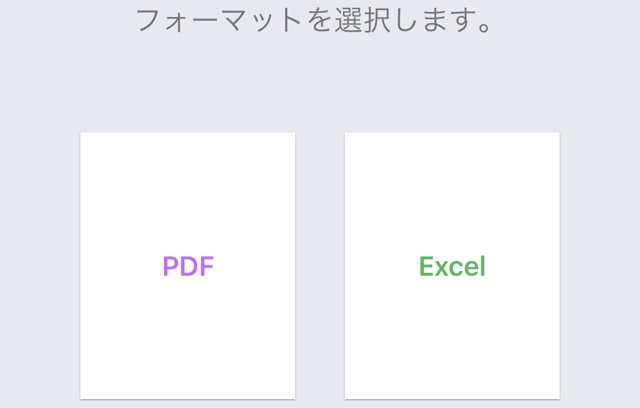Tap the Excel spreadsheet tile
640x408 pixels.
click(x=452, y=266)
